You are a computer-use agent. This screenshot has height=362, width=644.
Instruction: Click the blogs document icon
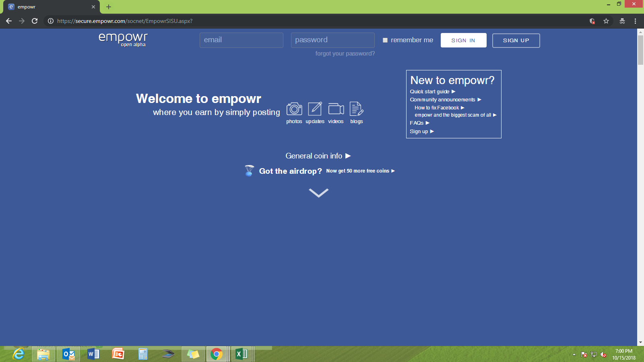pyautogui.click(x=357, y=109)
